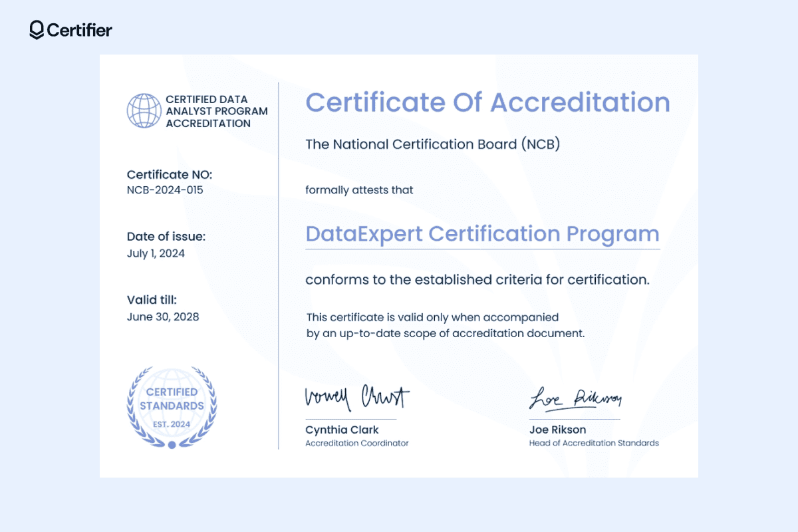798x532 pixels.
Task: Click the Certifier logo icon
Action: pos(37,30)
